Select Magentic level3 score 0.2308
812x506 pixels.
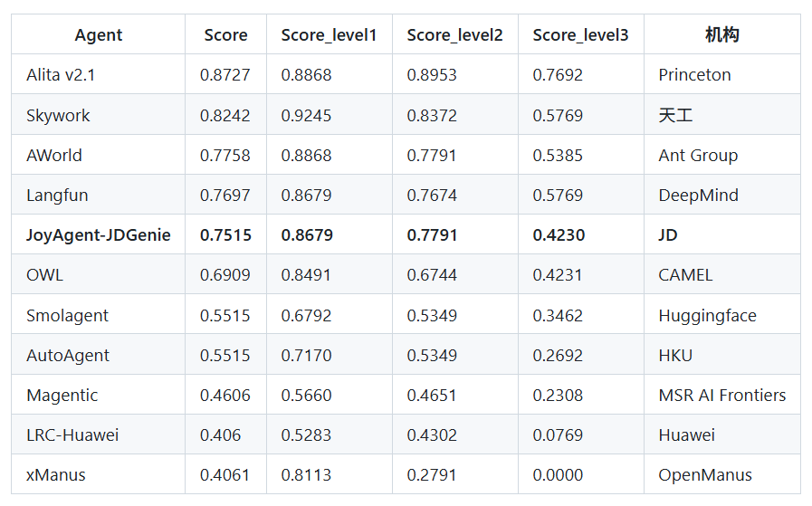581,394
